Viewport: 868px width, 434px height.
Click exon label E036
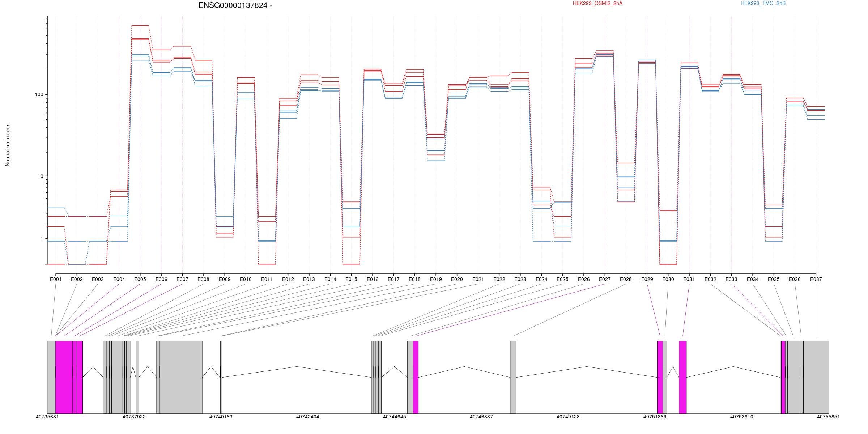(x=795, y=279)
